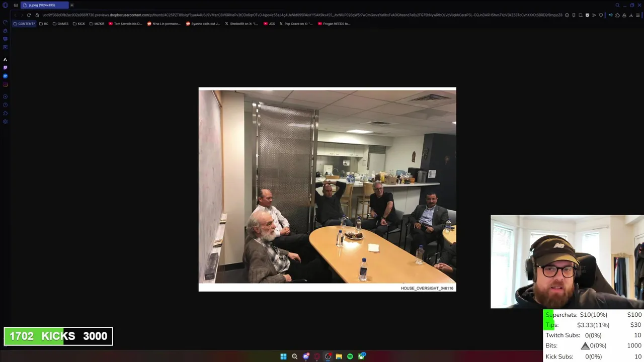
Task: Open File Explorer from the taskbar
Action: pos(339,356)
